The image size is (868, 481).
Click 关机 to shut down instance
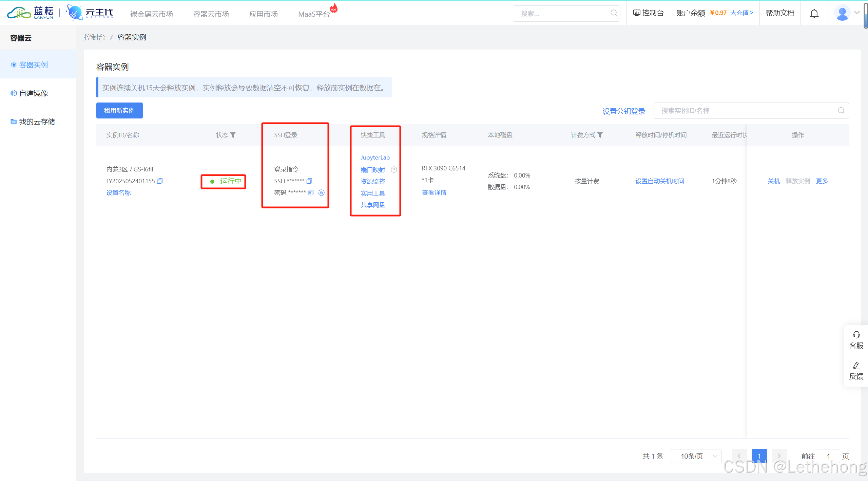click(x=773, y=181)
